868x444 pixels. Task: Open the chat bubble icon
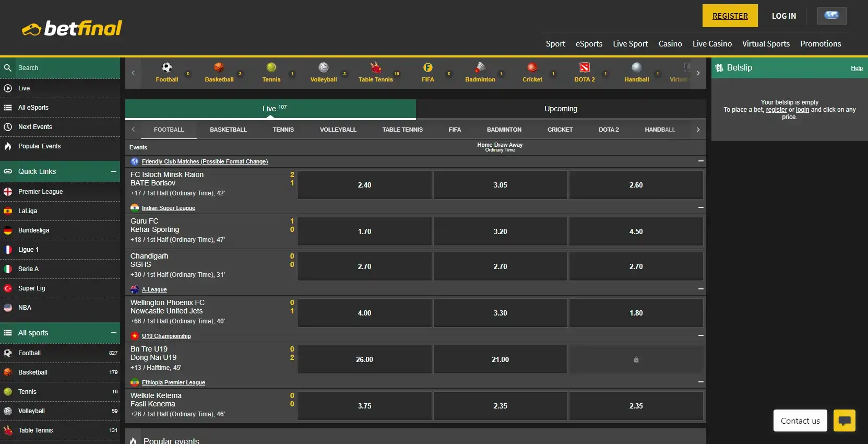844,420
